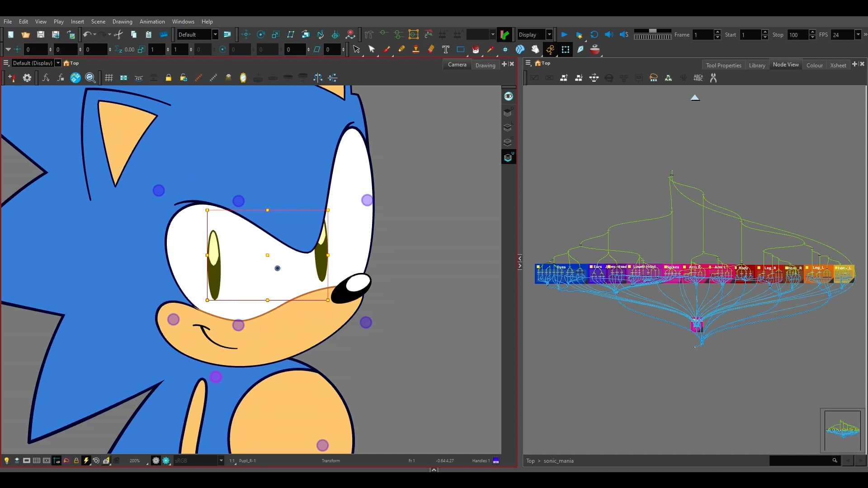
Task: Toggle the grid display in the Camera view
Action: coord(108,77)
